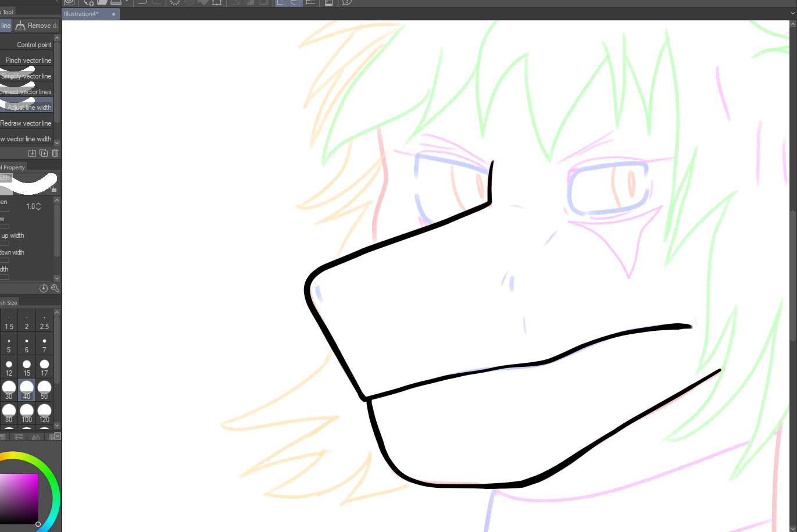Reset tool properties to initial settings
The height and width of the screenshot is (532, 797).
coord(43,288)
